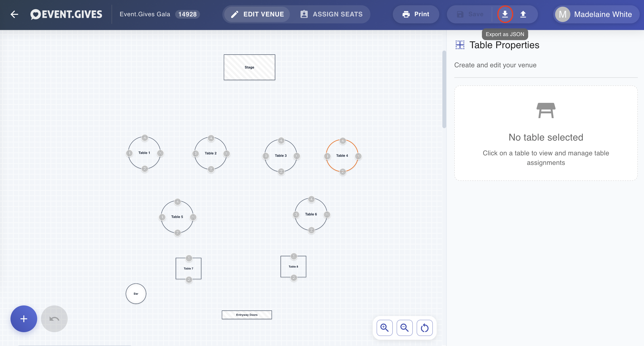Click seat 4 on Table 1
This screenshot has width=644, height=346.
[145, 138]
